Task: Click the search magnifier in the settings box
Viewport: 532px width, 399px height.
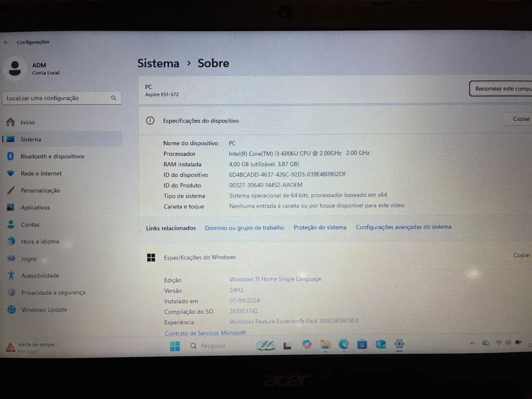Action: click(x=113, y=98)
